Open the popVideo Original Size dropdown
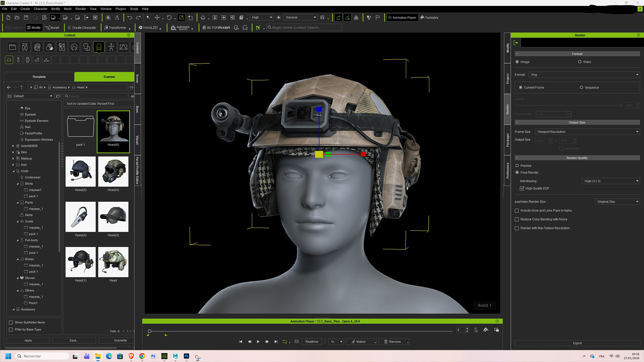Screen dimensions: 644x362 pos(617,202)
